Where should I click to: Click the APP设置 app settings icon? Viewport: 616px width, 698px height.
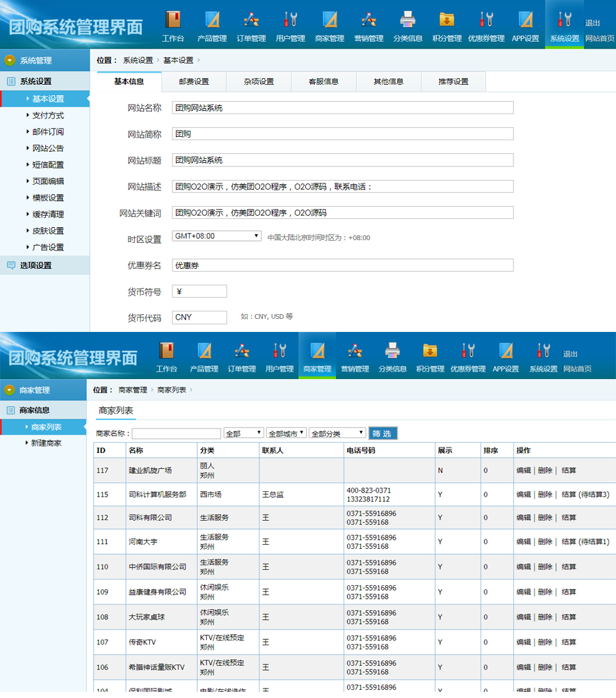(525, 25)
